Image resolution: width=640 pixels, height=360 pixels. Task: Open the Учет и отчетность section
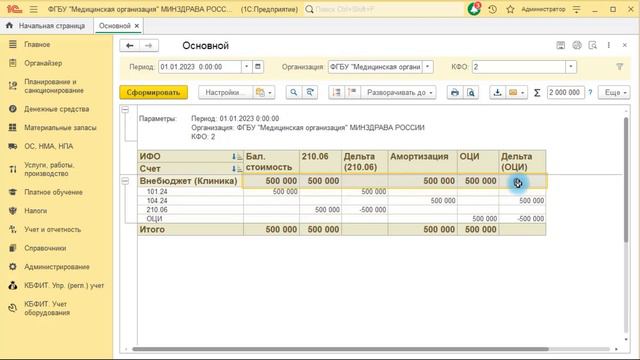click(x=52, y=229)
